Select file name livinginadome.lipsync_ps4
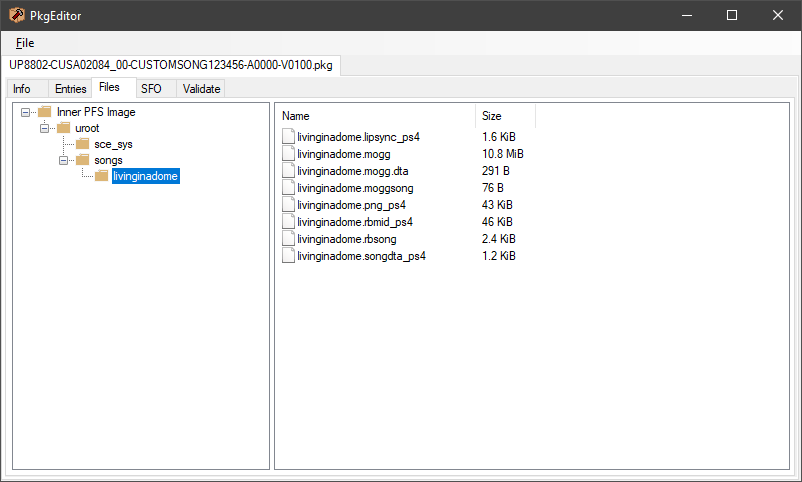This screenshot has width=802, height=482. 359,137
